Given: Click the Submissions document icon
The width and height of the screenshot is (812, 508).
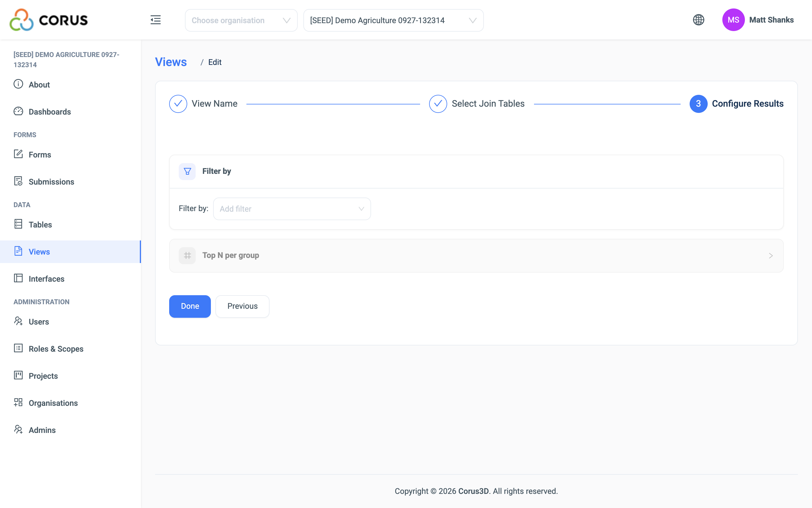Looking at the screenshot, I should pyautogui.click(x=18, y=181).
